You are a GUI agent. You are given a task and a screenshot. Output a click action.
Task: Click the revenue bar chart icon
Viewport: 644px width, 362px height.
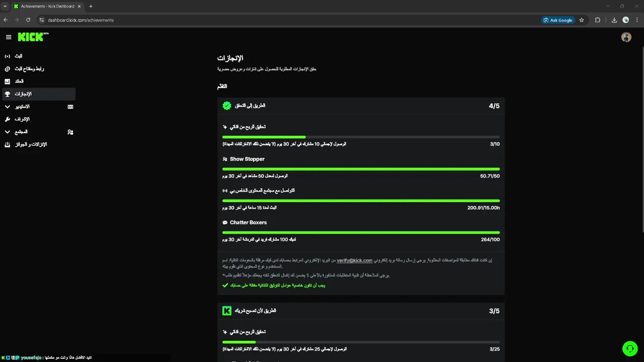[8, 81]
